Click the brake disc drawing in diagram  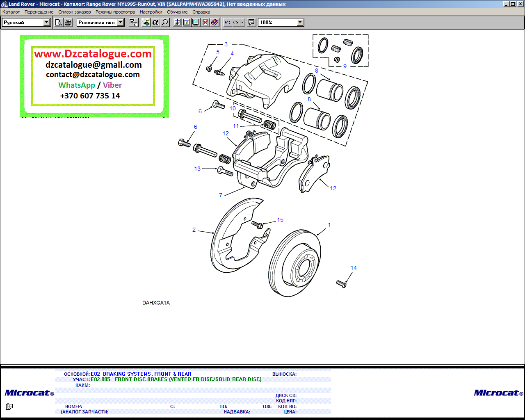point(295,262)
